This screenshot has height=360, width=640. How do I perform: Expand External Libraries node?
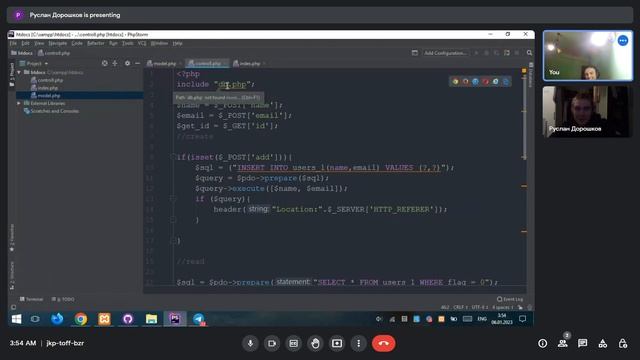(19, 103)
